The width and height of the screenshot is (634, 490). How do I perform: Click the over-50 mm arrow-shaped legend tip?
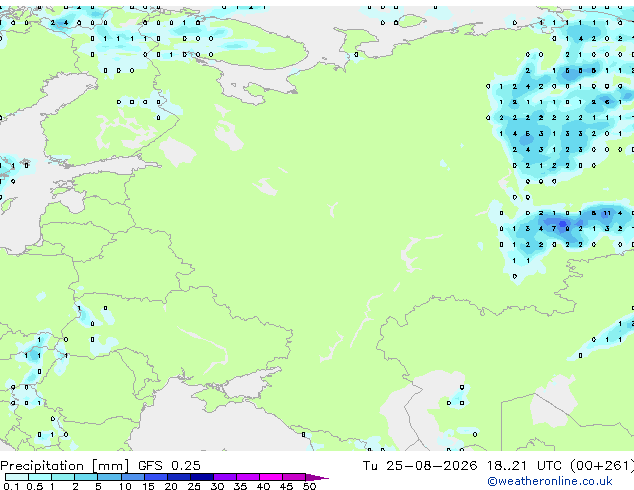317,477
